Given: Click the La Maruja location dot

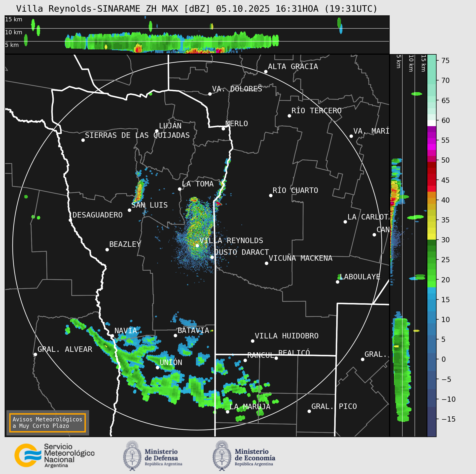Looking at the screenshot, I should (x=227, y=412).
